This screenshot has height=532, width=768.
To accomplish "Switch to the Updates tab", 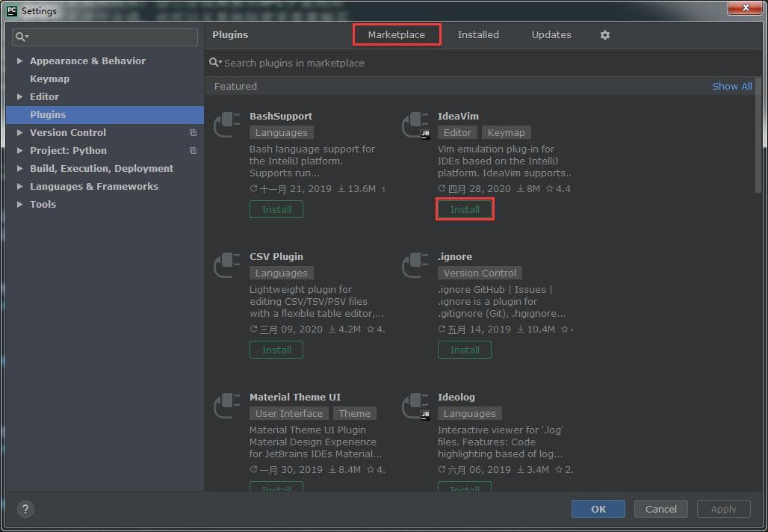I will point(551,35).
